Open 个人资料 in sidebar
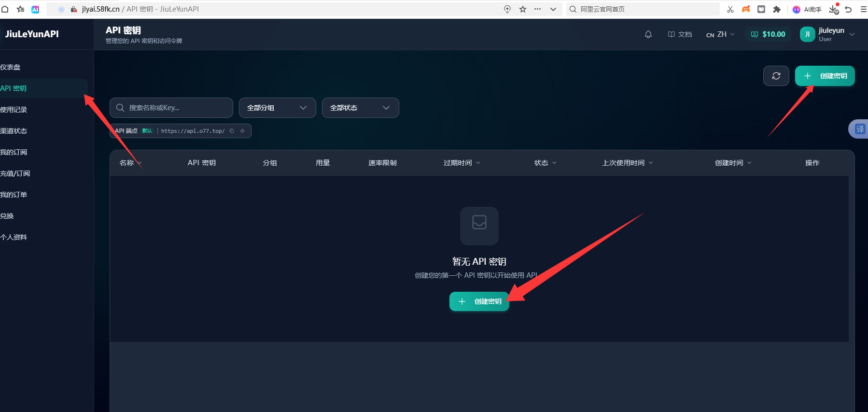Screen dimensions: 868x412 click(x=43, y=237)
